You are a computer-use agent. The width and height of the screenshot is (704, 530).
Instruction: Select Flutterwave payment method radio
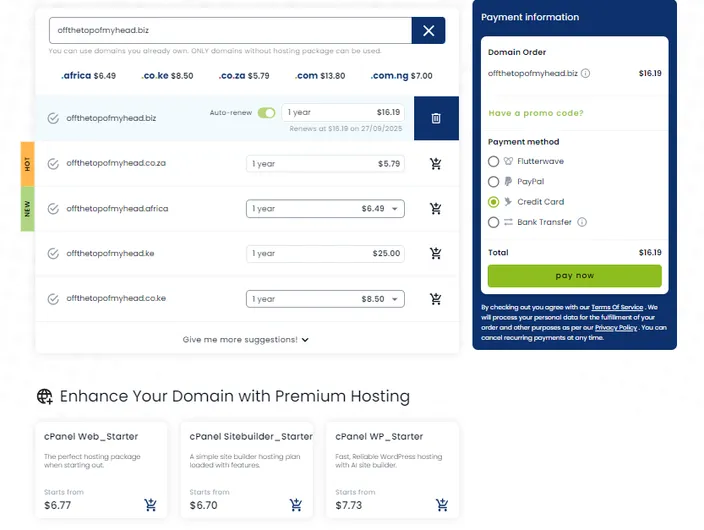[493, 161]
